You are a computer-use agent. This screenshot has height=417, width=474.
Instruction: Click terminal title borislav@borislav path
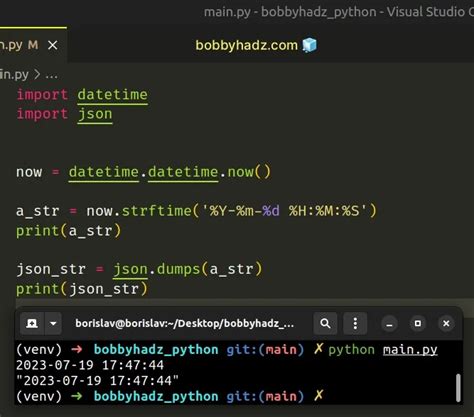[x=185, y=323]
